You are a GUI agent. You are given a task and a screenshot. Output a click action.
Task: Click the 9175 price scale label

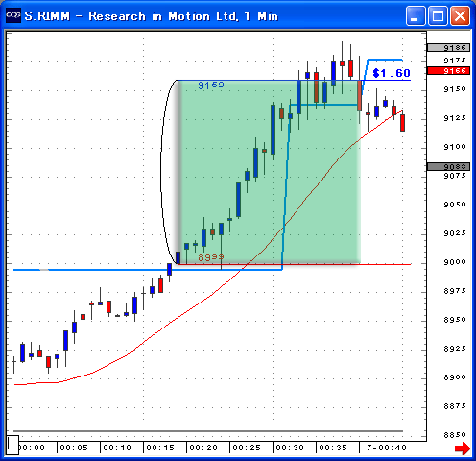pos(455,61)
